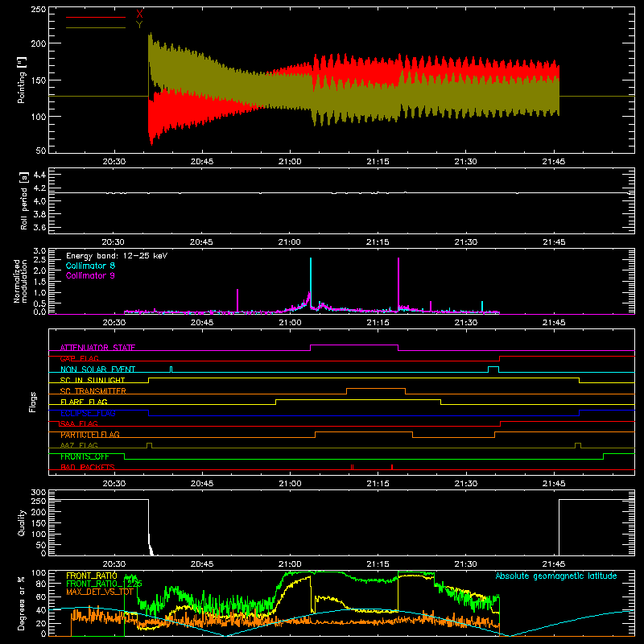Screen dimensions: 644x644
Task: Click the 20:45 tick under the Roll period plot
Action: point(202,242)
